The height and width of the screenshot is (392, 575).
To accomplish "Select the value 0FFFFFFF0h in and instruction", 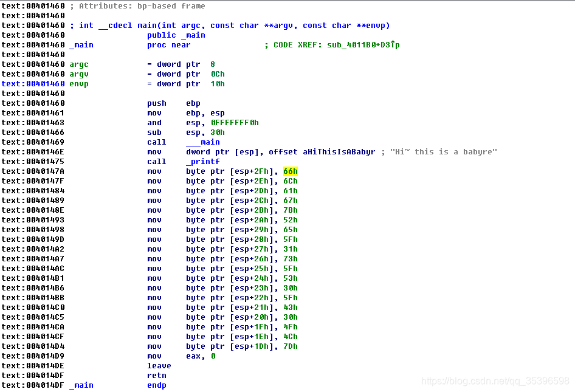I will 235,123.
